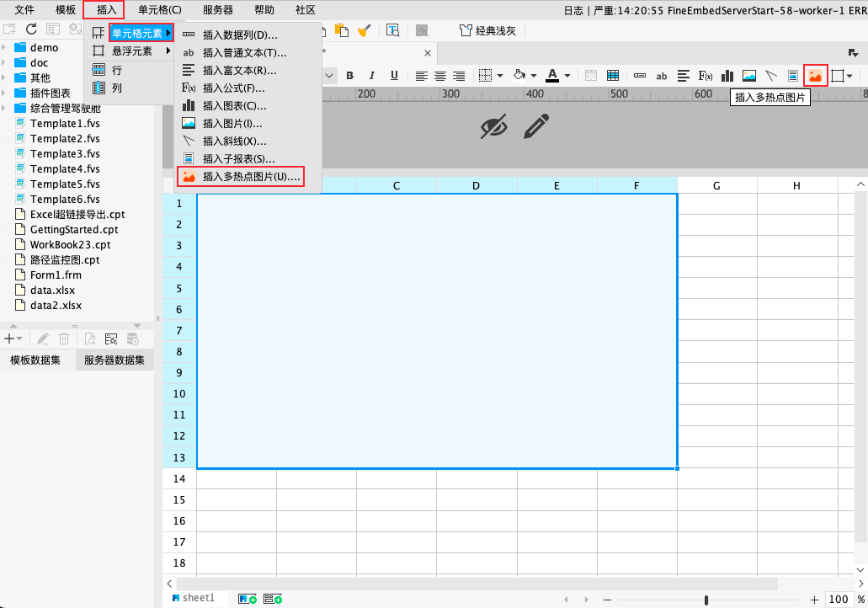Select GettingStarted.cpt file
The height and width of the screenshot is (608, 868).
click(73, 230)
